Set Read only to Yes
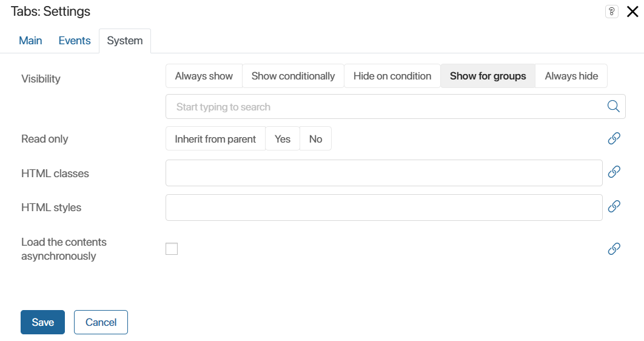This screenshot has width=644, height=341. click(x=283, y=139)
